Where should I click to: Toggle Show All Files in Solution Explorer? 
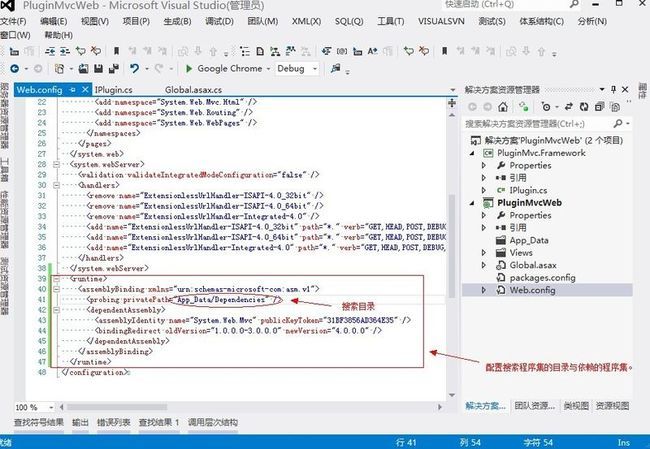(615, 107)
